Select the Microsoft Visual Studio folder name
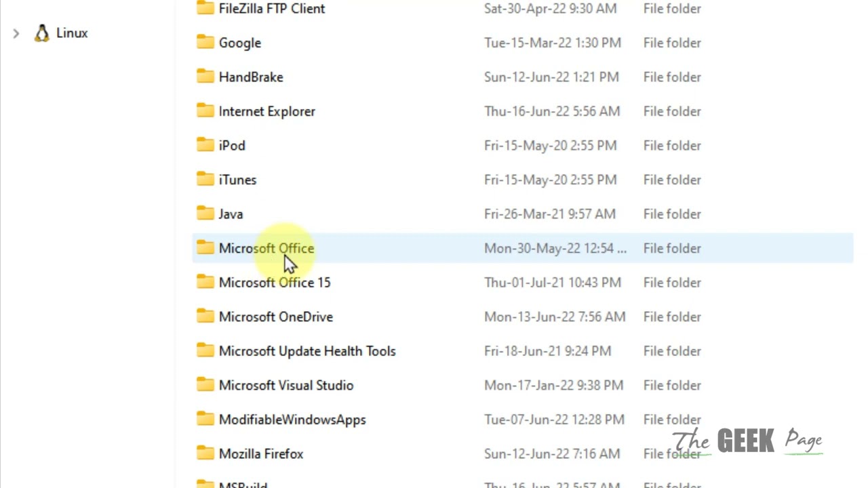The width and height of the screenshot is (868, 488). (286, 385)
